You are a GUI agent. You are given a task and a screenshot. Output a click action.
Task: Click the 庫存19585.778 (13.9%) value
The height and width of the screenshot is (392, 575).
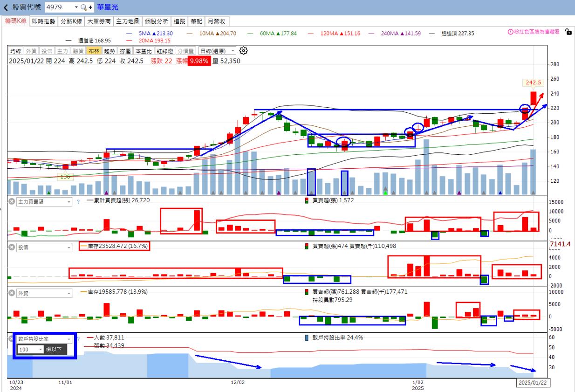coord(117,292)
